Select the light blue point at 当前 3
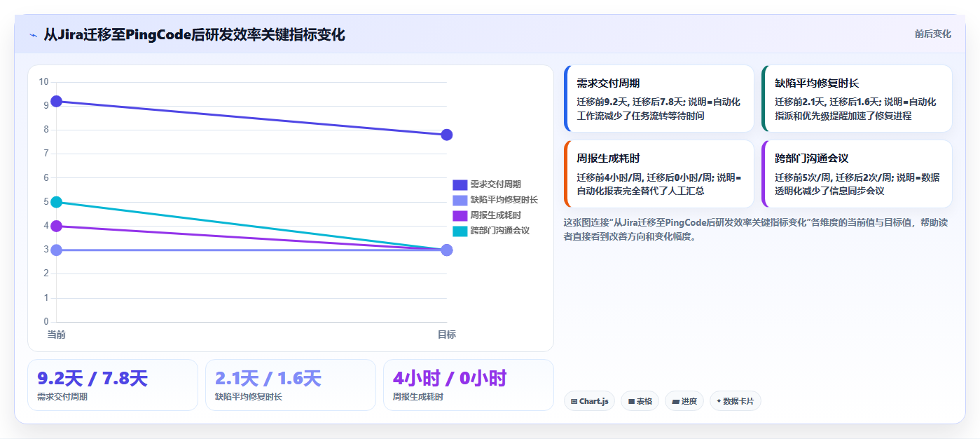Image resolution: width=980 pixels, height=439 pixels. click(x=57, y=250)
